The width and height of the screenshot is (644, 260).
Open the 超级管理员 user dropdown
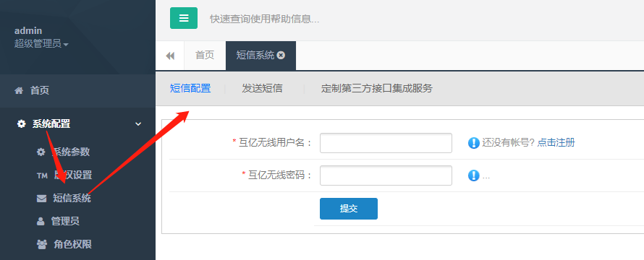click(41, 43)
